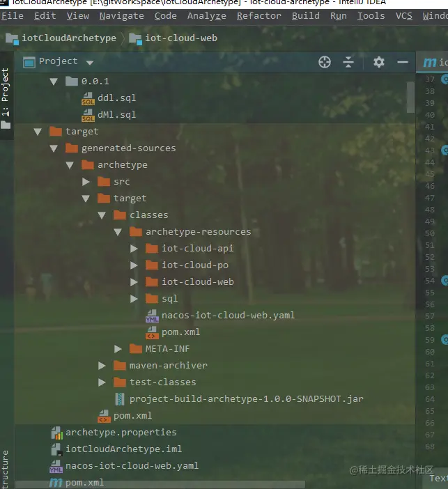This screenshot has width=448, height=489.
Task: Select the nested target folder under archetype
Action: coord(130,199)
